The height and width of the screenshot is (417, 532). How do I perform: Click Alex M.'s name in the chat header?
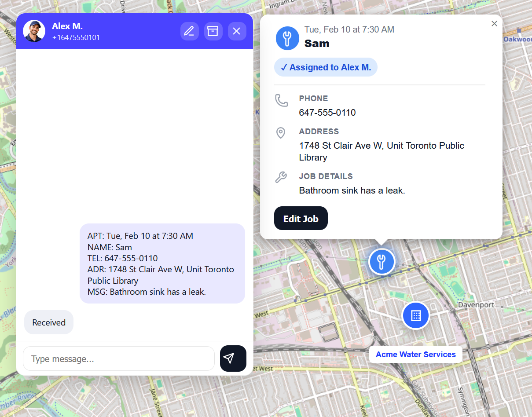pos(67,26)
